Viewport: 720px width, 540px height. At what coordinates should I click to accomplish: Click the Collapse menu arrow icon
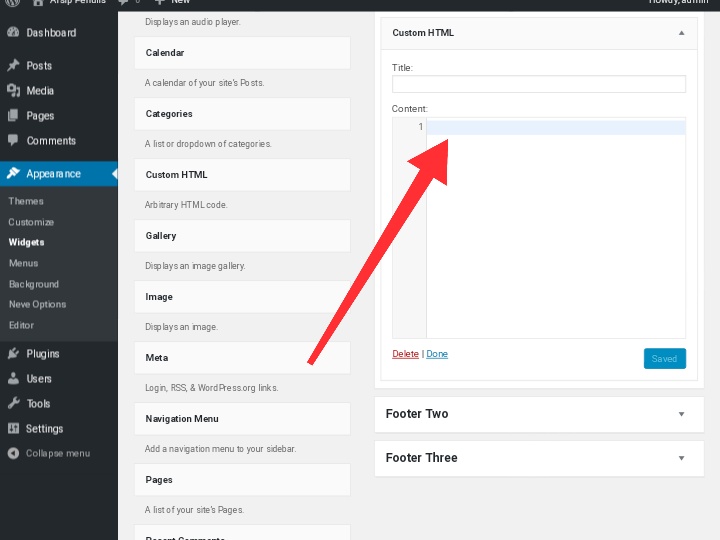click(13, 453)
